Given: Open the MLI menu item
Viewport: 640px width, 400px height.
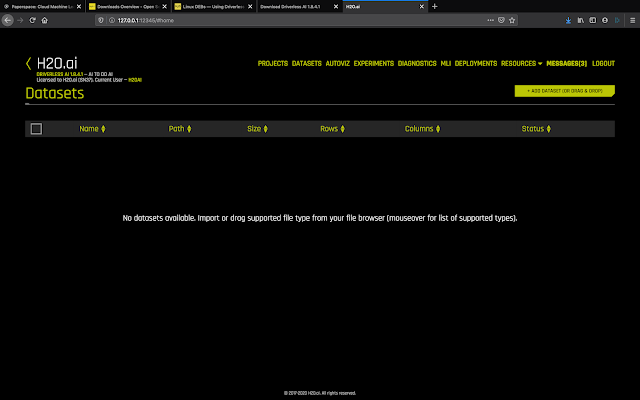Looking at the screenshot, I should 445,64.
